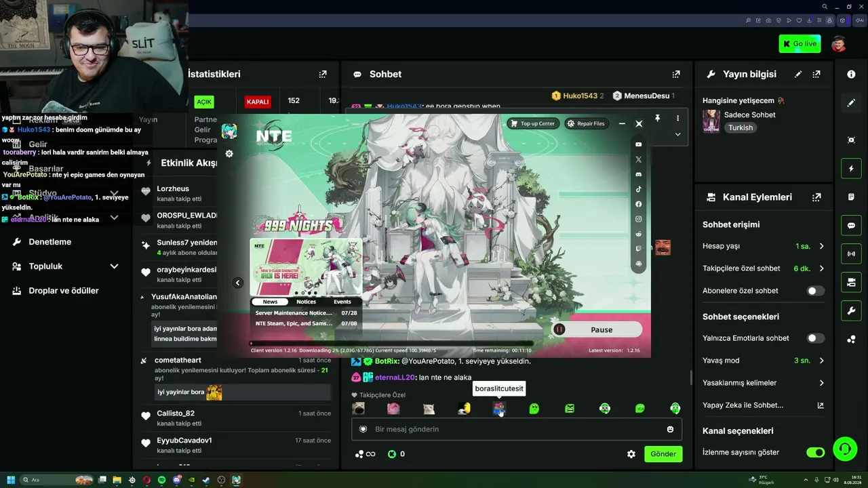
Task: Click the broadcast signal icon in right sidebar
Action: [x=851, y=254]
